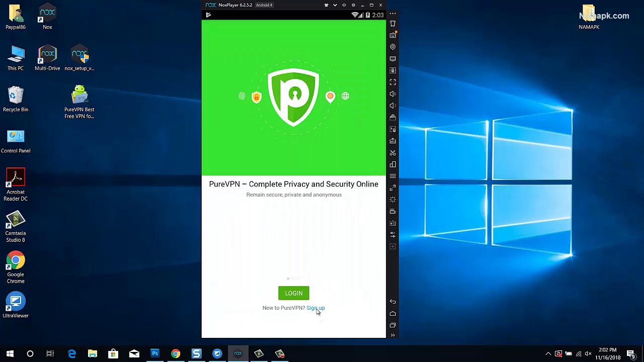Viewport: 644px width, 362px height.
Task: Show hidden system tray icons chevron
Action: [x=548, y=354]
